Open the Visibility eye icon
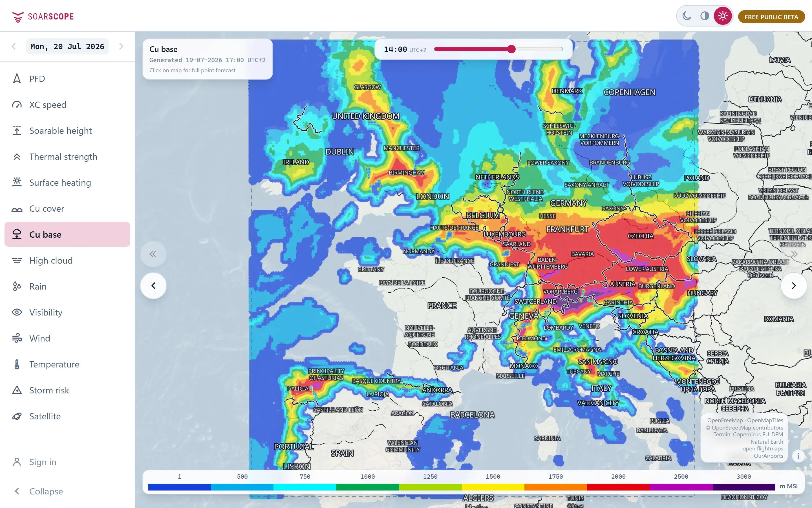Screen dimensions: 812x508 pos(17,312)
